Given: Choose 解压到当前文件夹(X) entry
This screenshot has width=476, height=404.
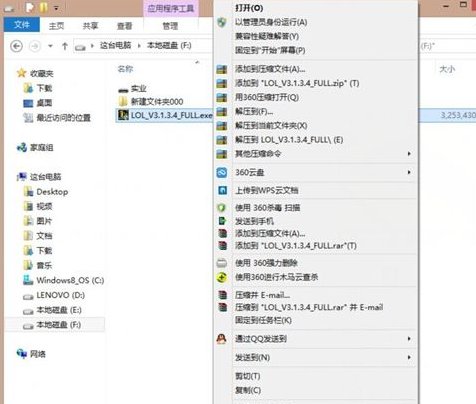Looking at the screenshot, I should (315, 126).
